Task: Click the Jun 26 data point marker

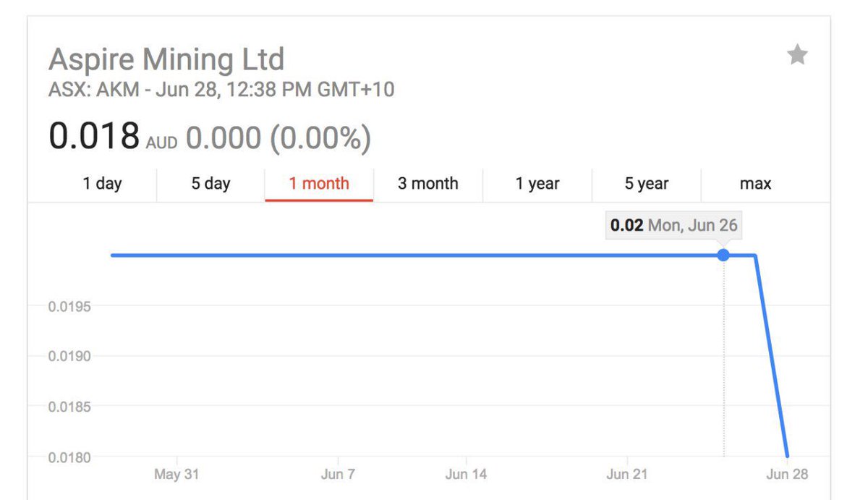Action: click(723, 255)
